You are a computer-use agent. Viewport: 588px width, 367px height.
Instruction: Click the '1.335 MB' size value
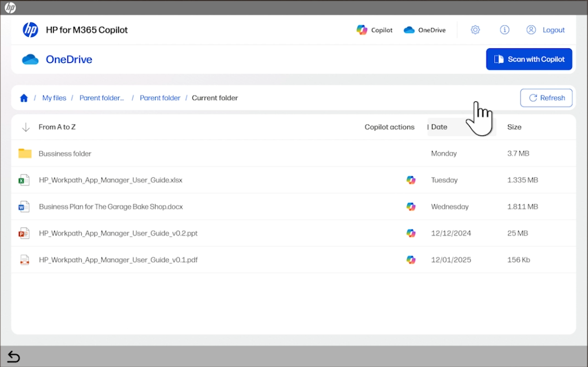(522, 180)
